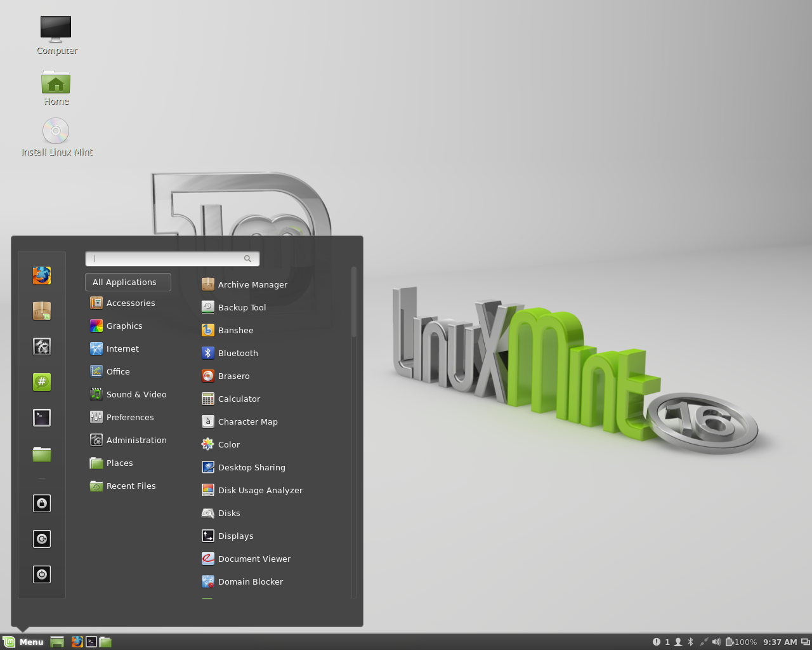This screenshot has height=650, width=812.
Task: Launch Disk Usage Analyzer from applications list
Action: point(259,491)
